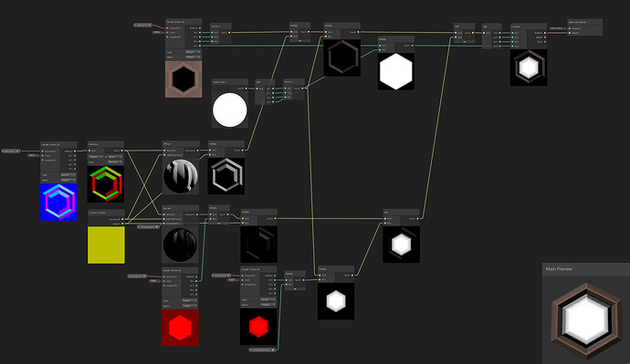This screenshot has width=630, height=364.
Task: Click the faint dark lines Multiply preview
Action: [258, 244]
